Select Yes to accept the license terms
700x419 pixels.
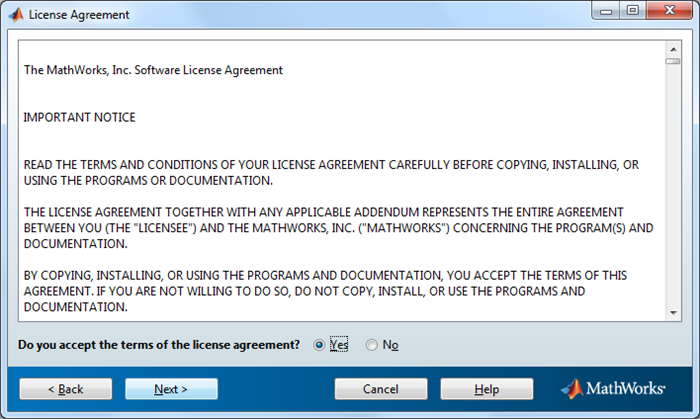319,345
